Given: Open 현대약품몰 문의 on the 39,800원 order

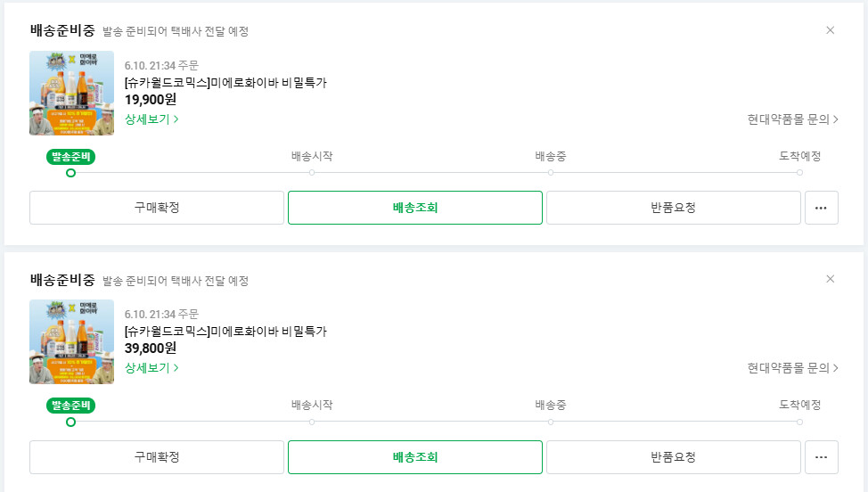Looking at the screenshot, I should 792,367.
